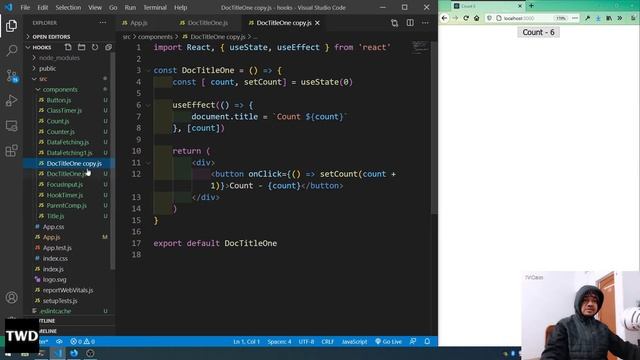Viewport: 640px width, 360px height.
Task: Click the components breadcrumb segment
Action: tap(155, 37)
